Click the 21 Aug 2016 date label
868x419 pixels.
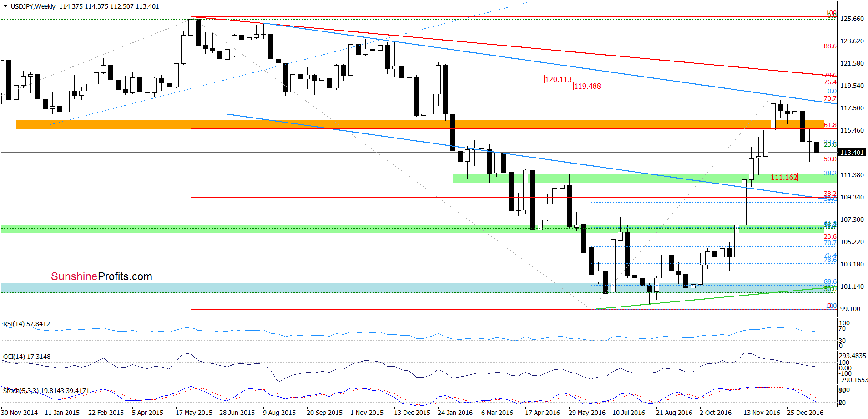674,413
